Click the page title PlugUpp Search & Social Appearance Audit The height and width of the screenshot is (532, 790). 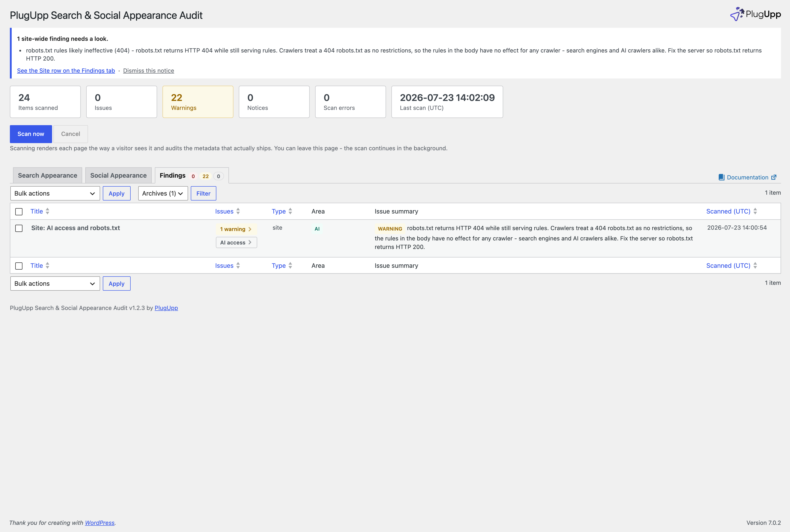[106, 15]
